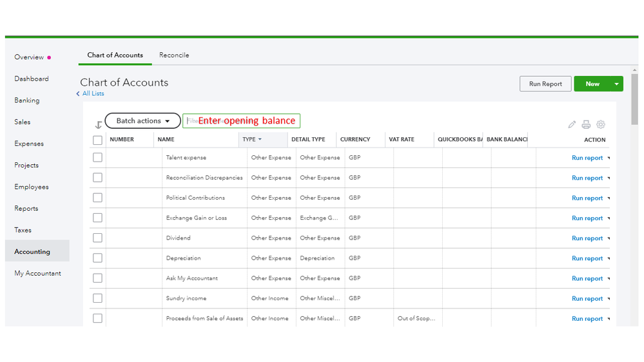644x362 pixels.
Task: Click the Depreciation account name cell
Action: pos(183,258)
